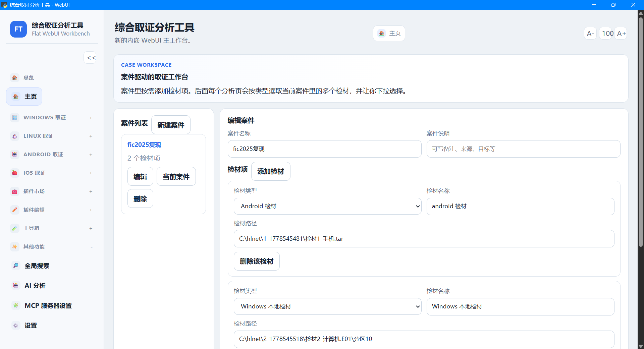
Task: Click the CASE WORKSPACE heading text
Action: [146, 65]
